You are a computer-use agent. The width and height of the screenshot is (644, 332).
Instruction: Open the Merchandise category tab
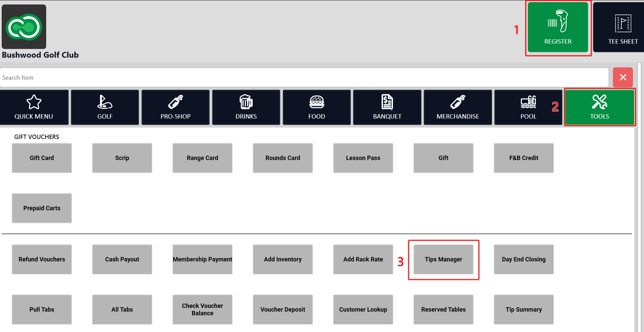click(458, 107)
